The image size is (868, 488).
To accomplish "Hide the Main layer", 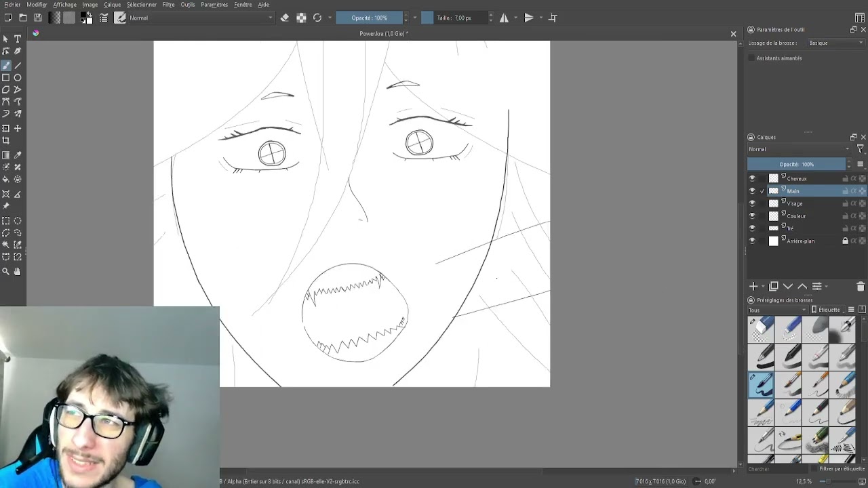I will pyautogui.click(x=752, y=191).
